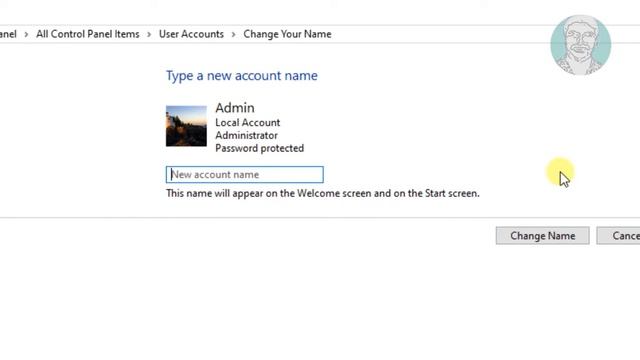The height and width of the screenshot is (360, 640).
Task: Click the Admin account picture thumbnail
Action: click(x=186, y=126)
